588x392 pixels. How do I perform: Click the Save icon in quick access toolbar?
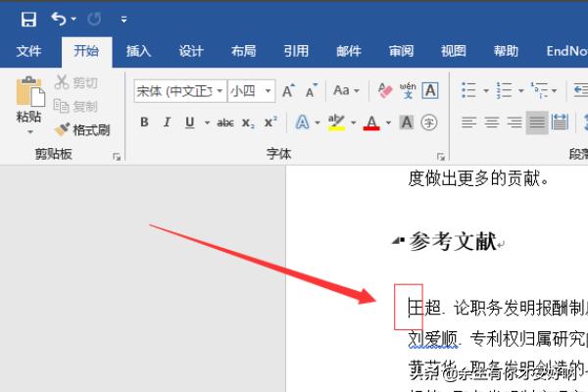pos(28,20)
